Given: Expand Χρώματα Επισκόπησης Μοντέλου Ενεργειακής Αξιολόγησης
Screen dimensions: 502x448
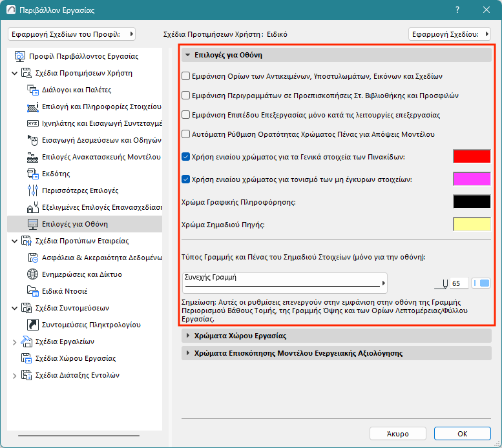Looking at the screenshot, I should [x=337, y=353].
